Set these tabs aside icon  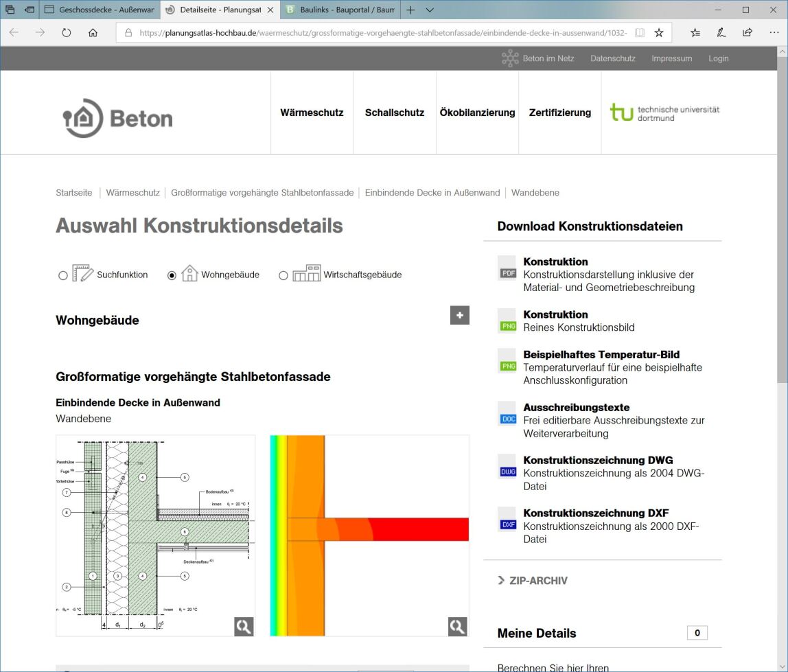[x=30, y=10]
